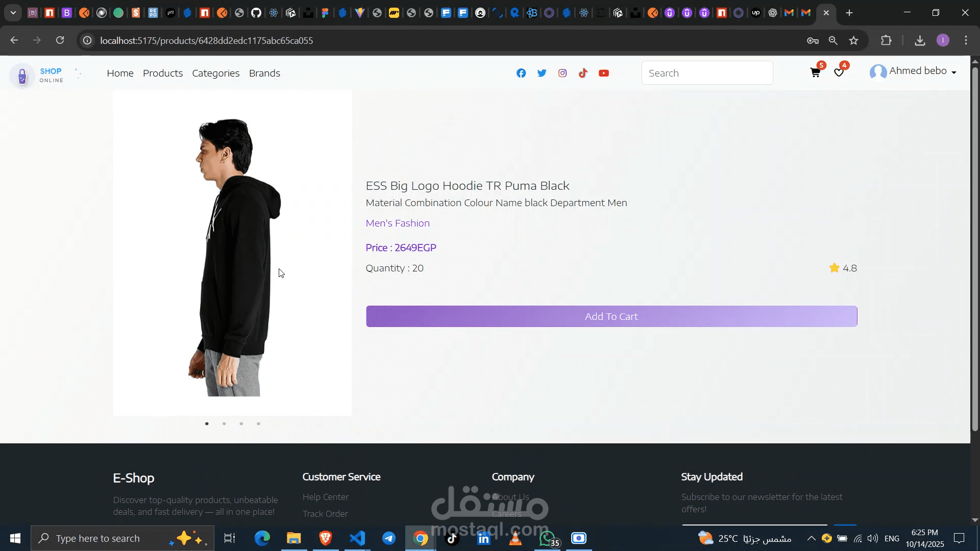Select the third carousel dot

[x=241, y=423]
